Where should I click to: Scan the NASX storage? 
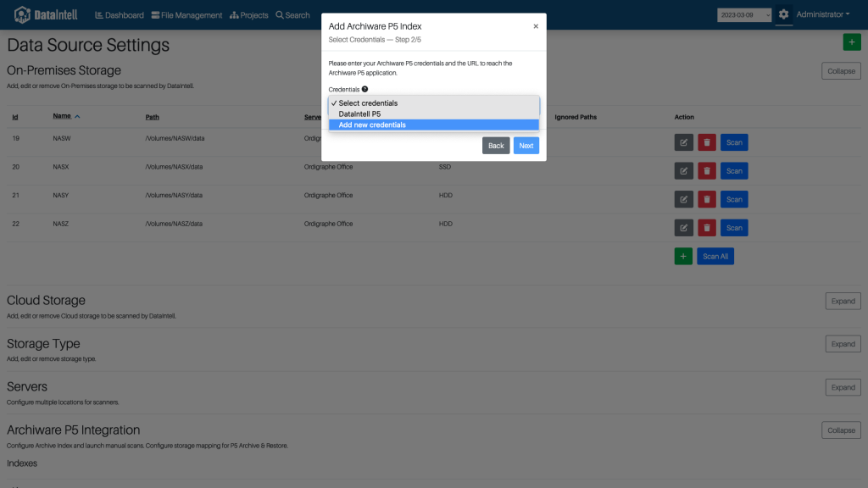click(734, 171)
